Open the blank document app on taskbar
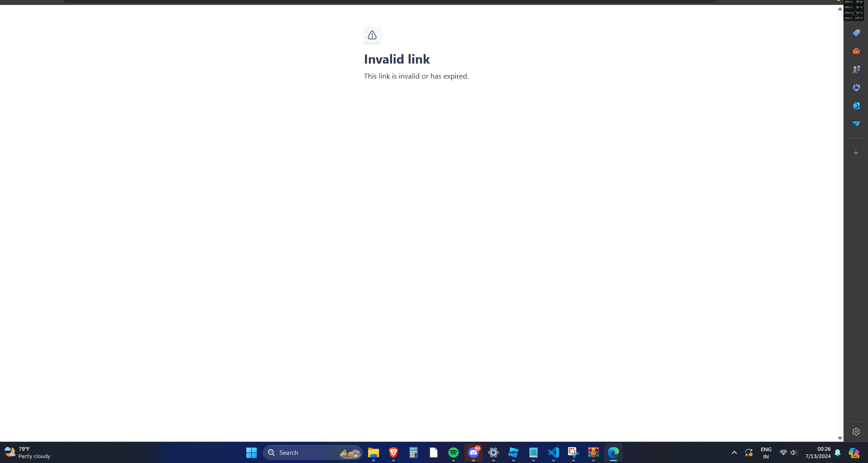868x463 pixels. pos(434,453)
